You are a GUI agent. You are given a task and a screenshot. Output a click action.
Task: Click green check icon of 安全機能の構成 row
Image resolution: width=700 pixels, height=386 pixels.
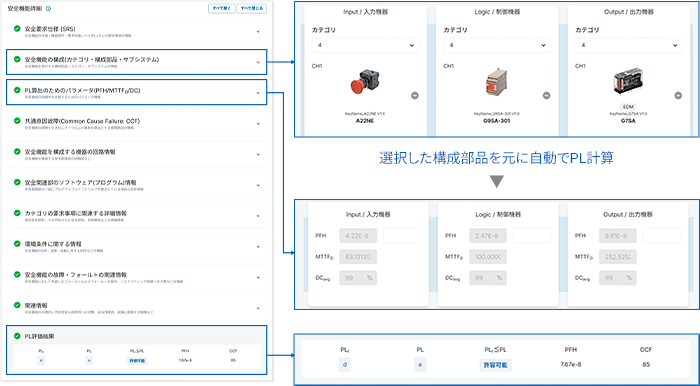(17, 59)
